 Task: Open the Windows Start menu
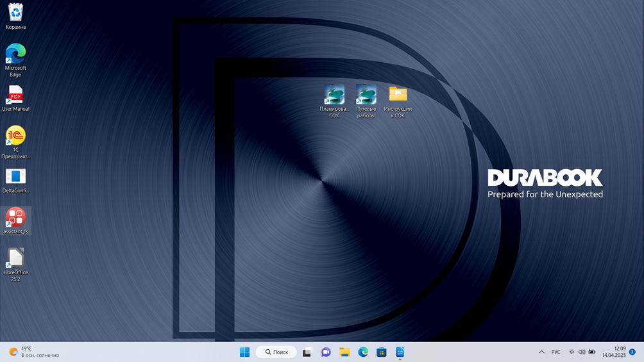click(x=244, y=352)
